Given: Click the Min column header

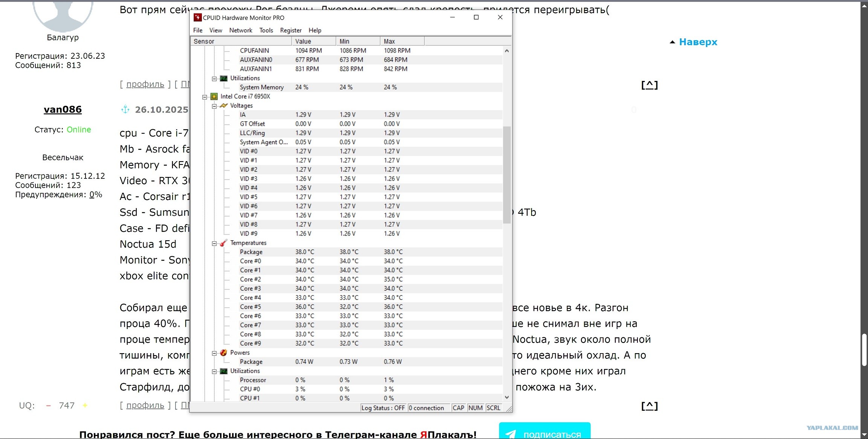Looking at the screenshot, I should pos(358,41).
